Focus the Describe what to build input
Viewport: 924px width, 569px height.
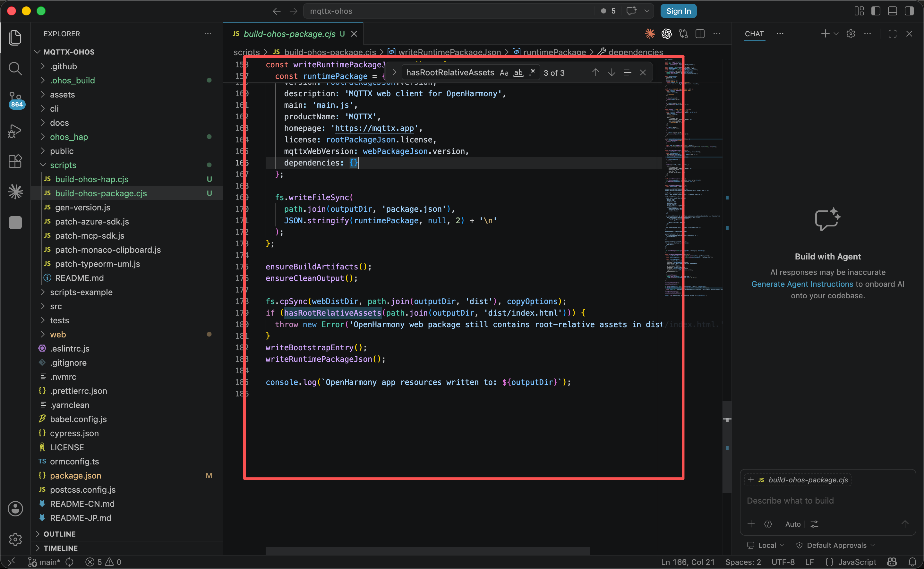click(827, 500)
